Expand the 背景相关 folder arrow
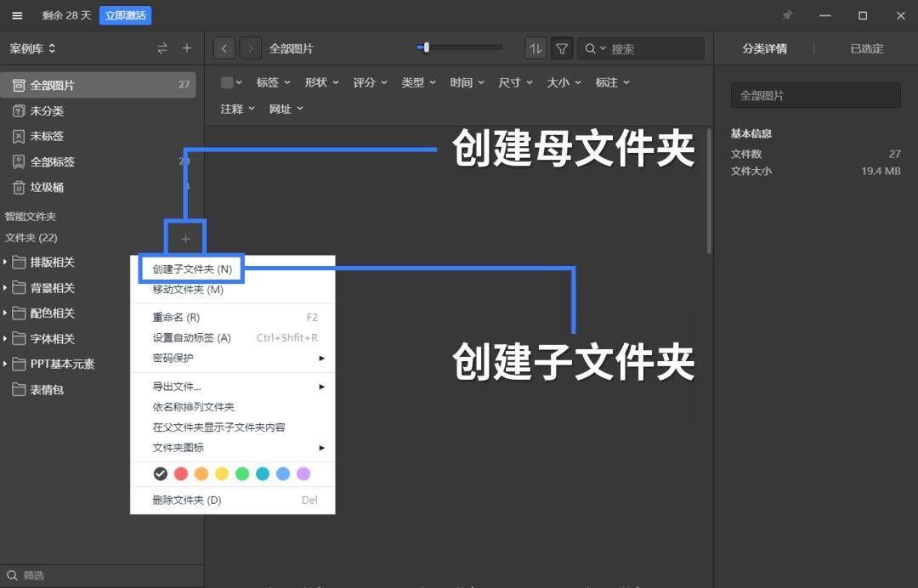Image resolution: width=918 pixels, height=588 pixels. (5, 288)
